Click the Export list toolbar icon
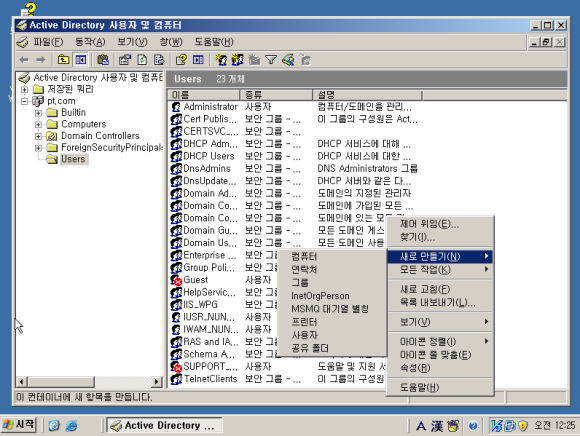580x436 pixels. pos(159,60)
